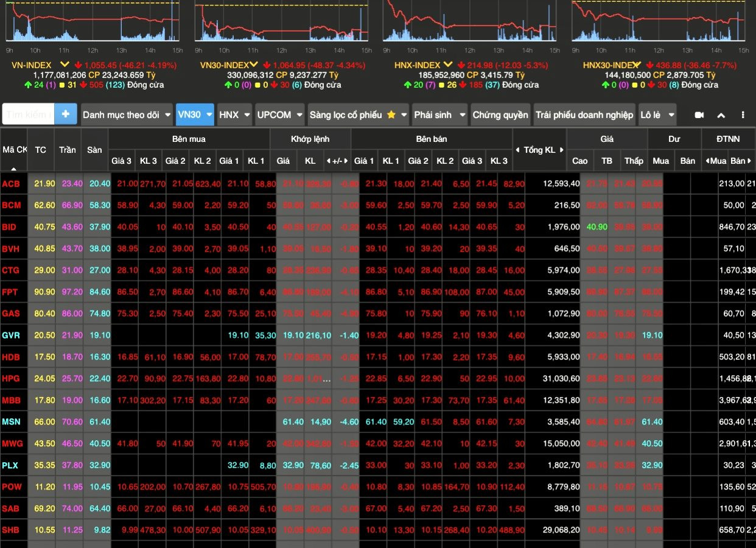Image resolution: width=756 pixels, height=548 pixels.
Task: Collapse the charts with the up chevron
Action: coord(721,115)
